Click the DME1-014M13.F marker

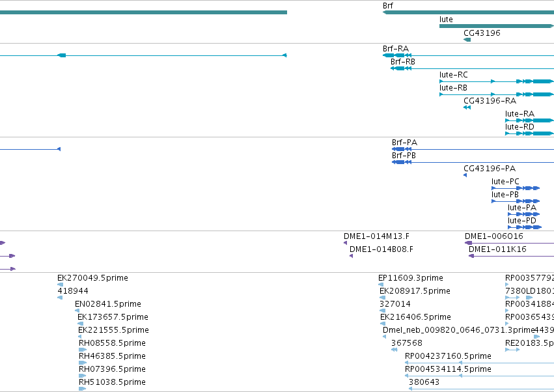click(346, 243)
